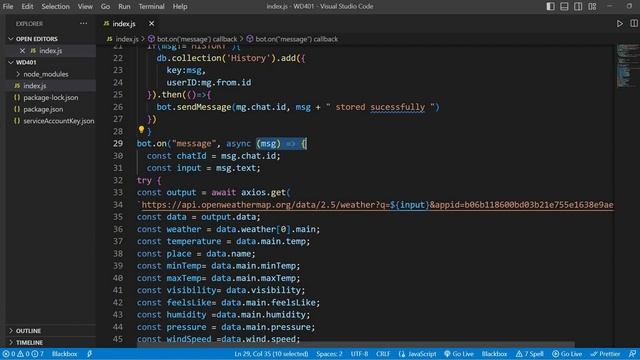Click first Go Live status item
640x360 pixels.
tap(459, 354)
